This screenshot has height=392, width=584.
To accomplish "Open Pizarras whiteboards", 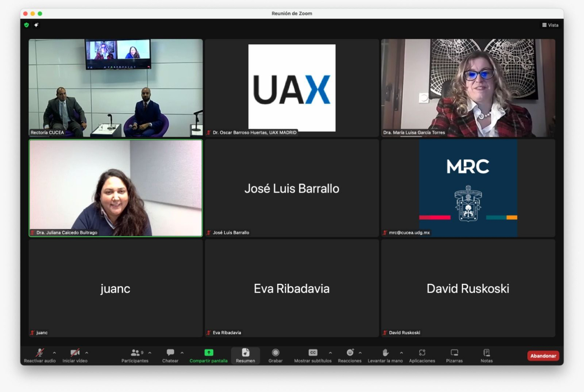I will coord(454,356).
